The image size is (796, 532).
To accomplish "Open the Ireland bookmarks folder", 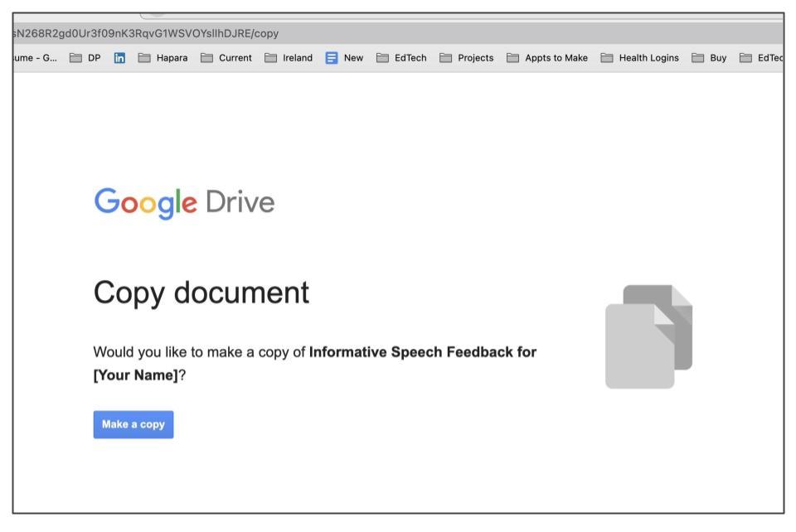I will 289,58.
